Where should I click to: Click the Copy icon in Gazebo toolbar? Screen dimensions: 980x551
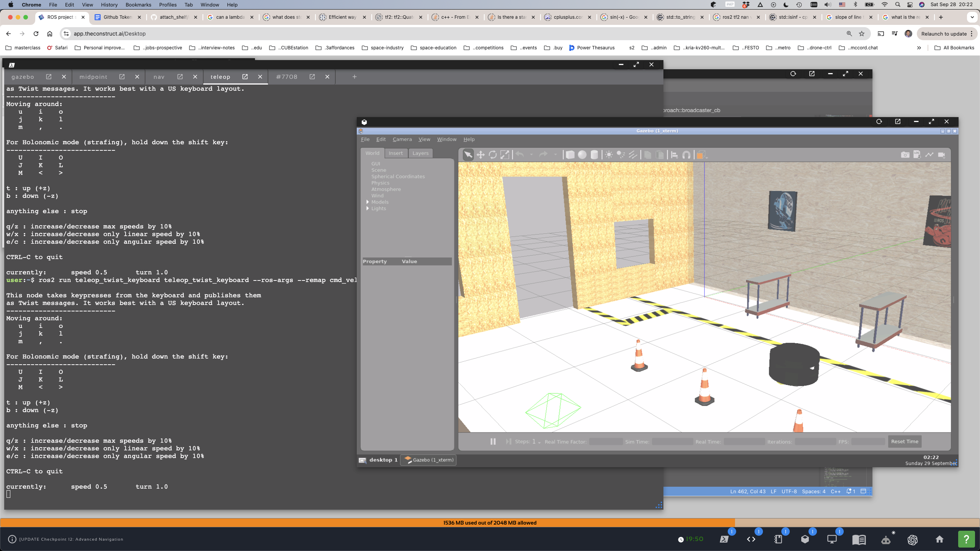(648, 155)
